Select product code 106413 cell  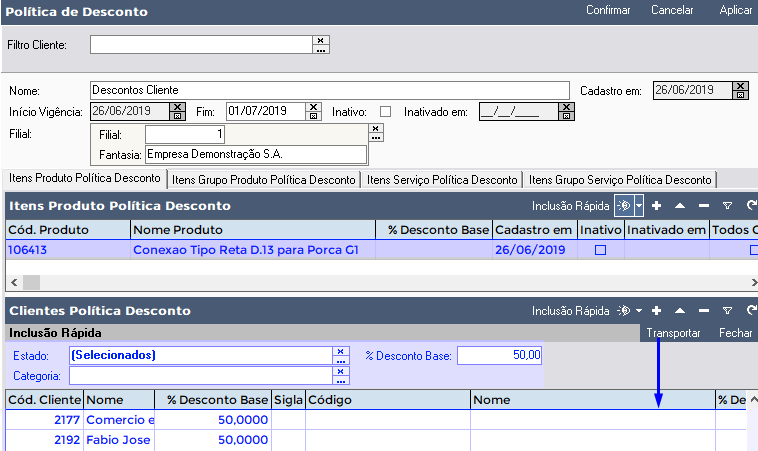click(68, 250)
